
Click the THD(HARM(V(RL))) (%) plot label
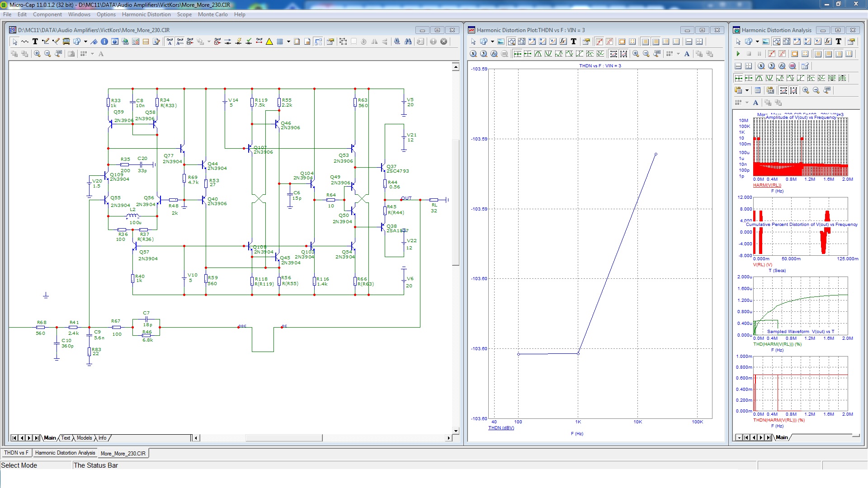tap(777, 344)
